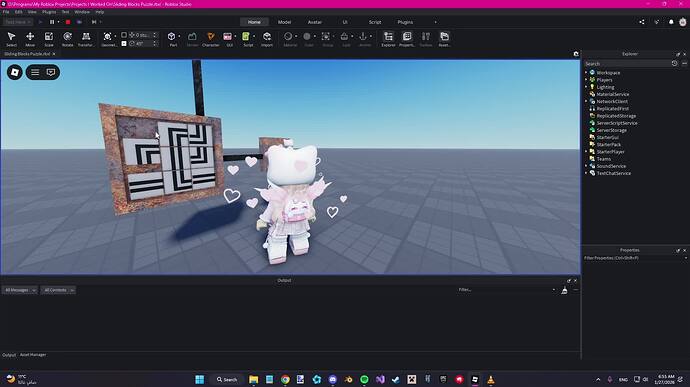Image resolution: width=690 pixels, height=387 pixels.
Task: Open Explorer search history icon
Action: [x=674, y=64]
